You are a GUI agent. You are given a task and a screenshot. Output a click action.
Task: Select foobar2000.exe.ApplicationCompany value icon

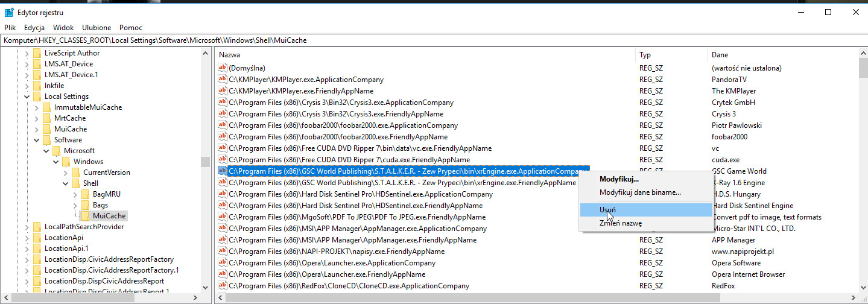click(222, 125)
